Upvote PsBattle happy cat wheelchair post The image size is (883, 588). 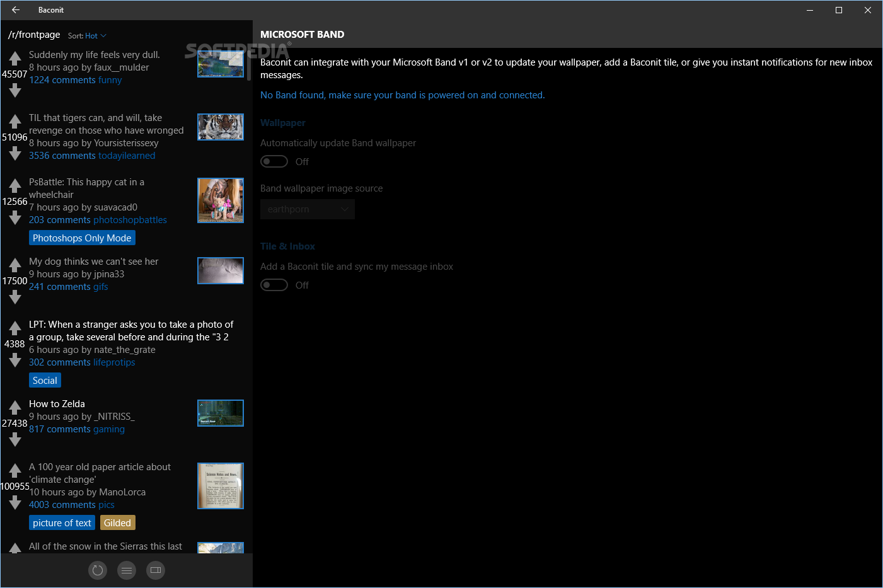coord(15,186)
